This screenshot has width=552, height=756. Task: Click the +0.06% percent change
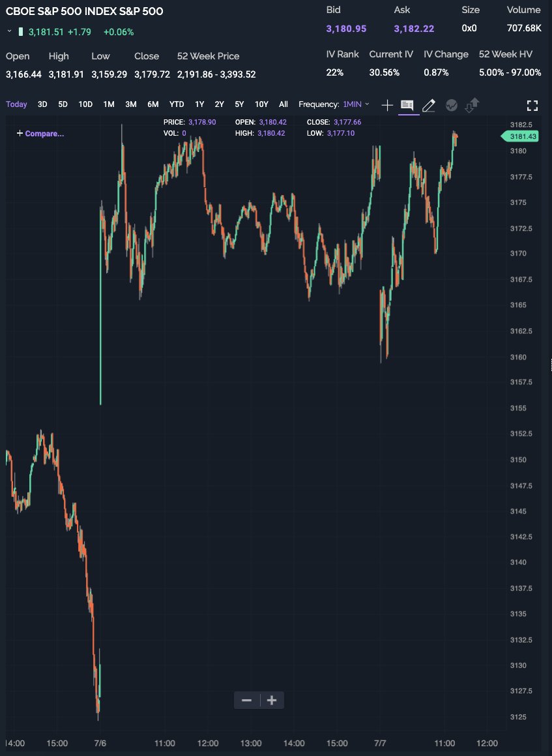click(x=119, y=32)
